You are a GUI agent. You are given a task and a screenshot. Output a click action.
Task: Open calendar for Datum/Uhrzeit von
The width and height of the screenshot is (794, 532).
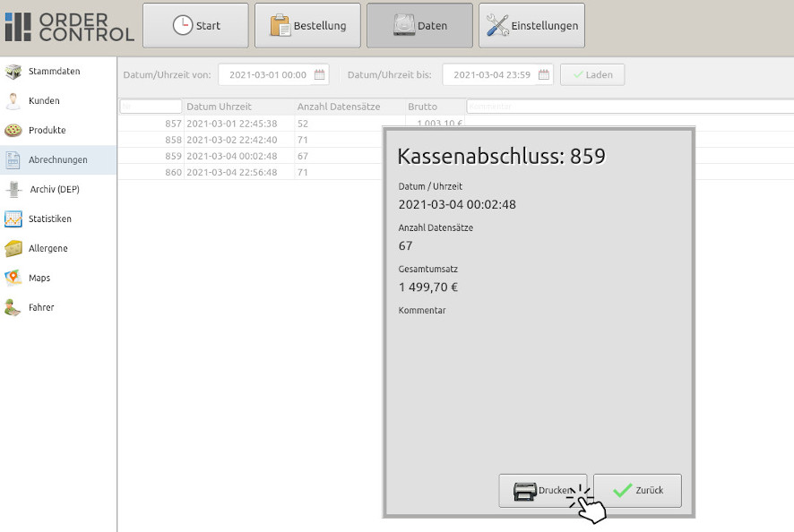320,74
